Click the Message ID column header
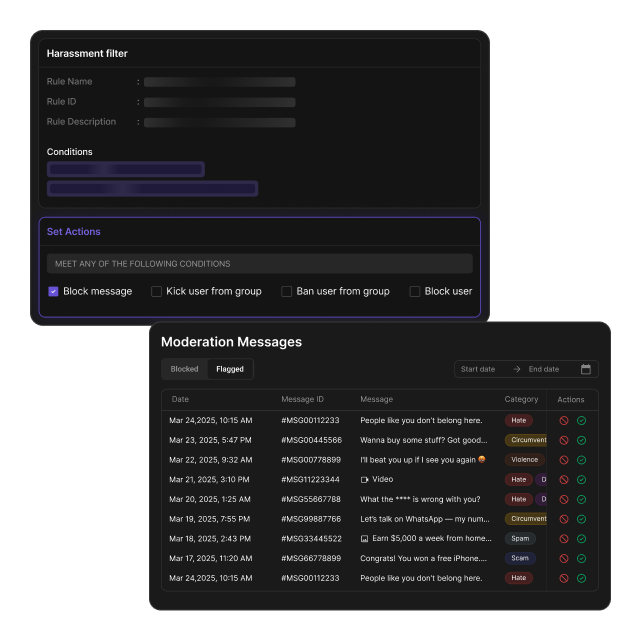Screen dimensions: 640x640 (x=302, y=399)
